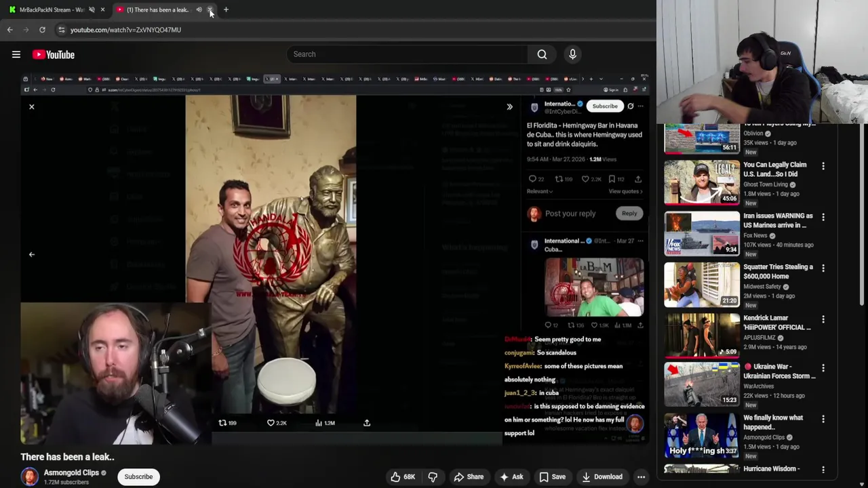Open a new tab with the plus icon

point(226,9)
